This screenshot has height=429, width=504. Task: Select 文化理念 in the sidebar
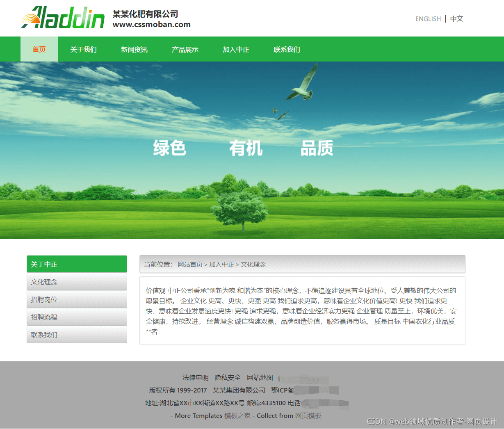(x=77, y=282)
